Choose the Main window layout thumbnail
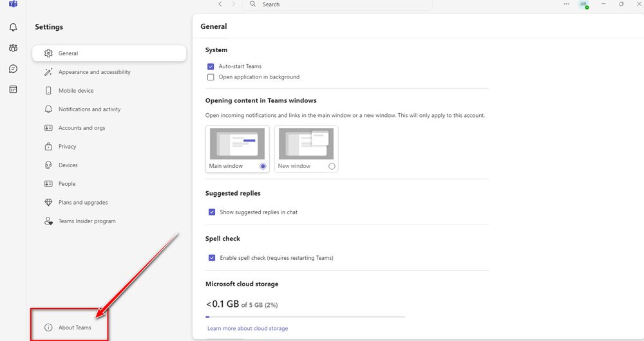Screen dimensions: 644x341 [x=237, y=143]
